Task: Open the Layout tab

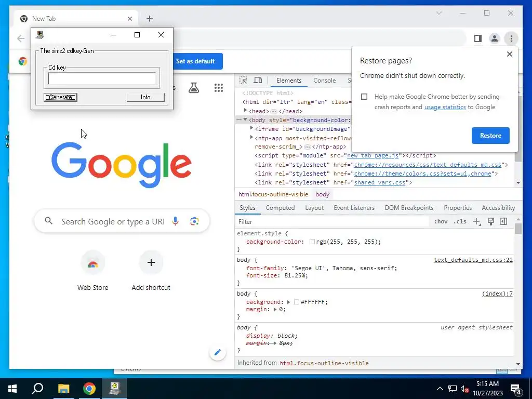Action: click(314, 208)
